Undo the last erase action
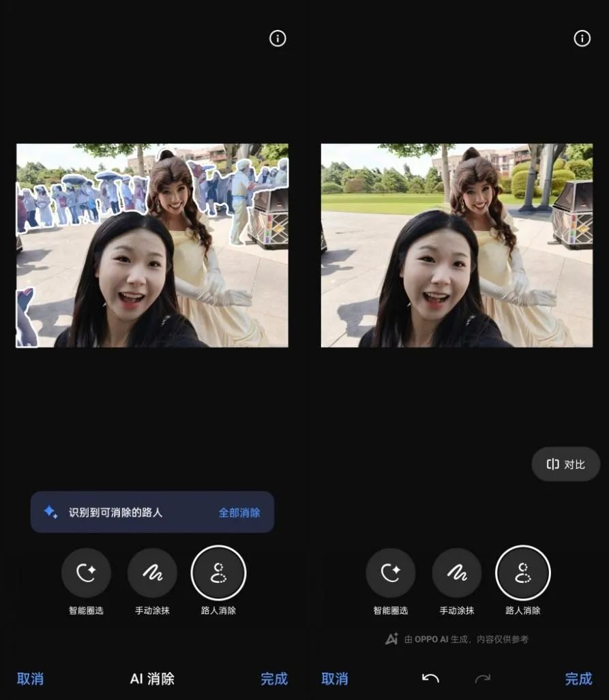The height and width of the screenshot is (700, 609). (430, 679)
